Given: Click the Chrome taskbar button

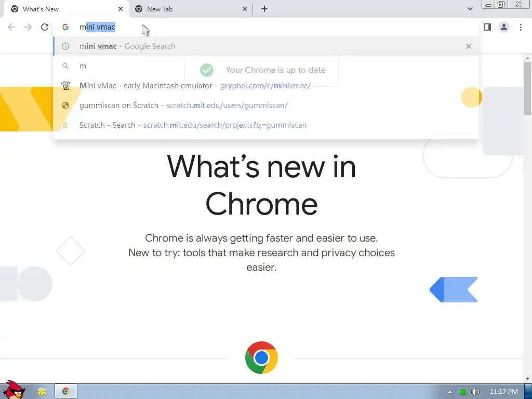Looking at the screenshot, I should [66, 392].
